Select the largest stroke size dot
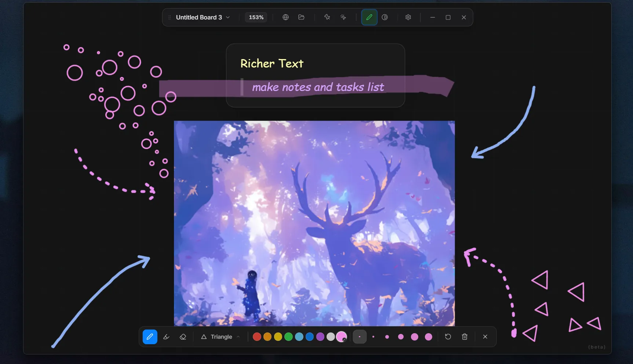Screen dimensions: 633x364 tap(429, 337)
